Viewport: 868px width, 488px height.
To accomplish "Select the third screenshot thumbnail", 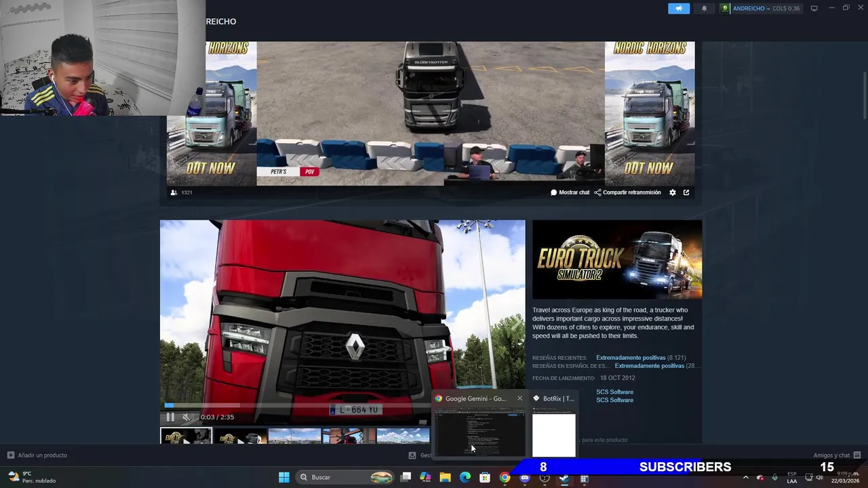I will (x=294, y=436).
